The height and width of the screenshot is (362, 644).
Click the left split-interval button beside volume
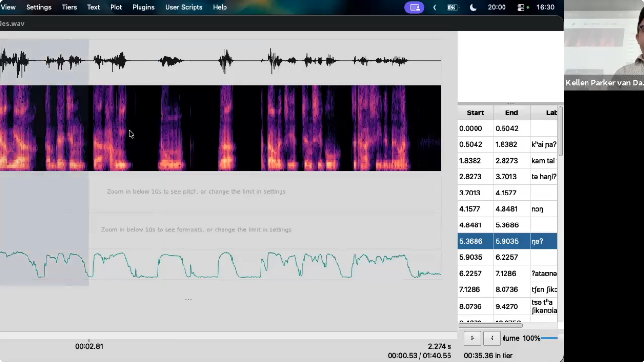(473, 338)
